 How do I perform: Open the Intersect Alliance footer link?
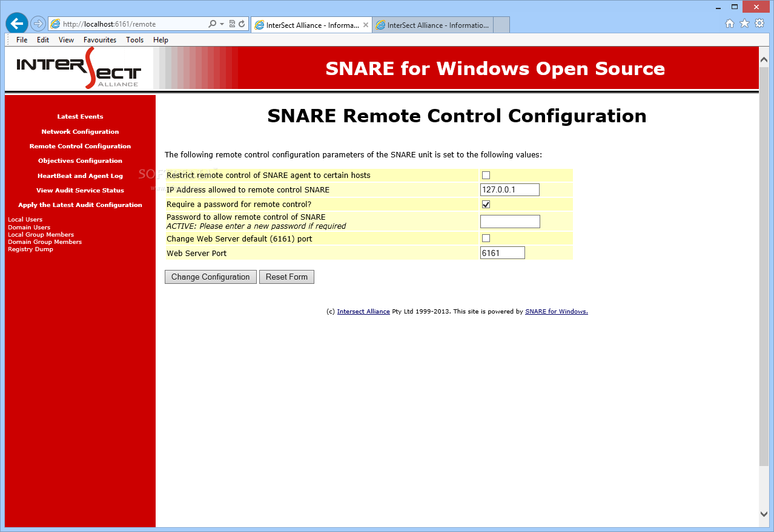tap(363, 312)
